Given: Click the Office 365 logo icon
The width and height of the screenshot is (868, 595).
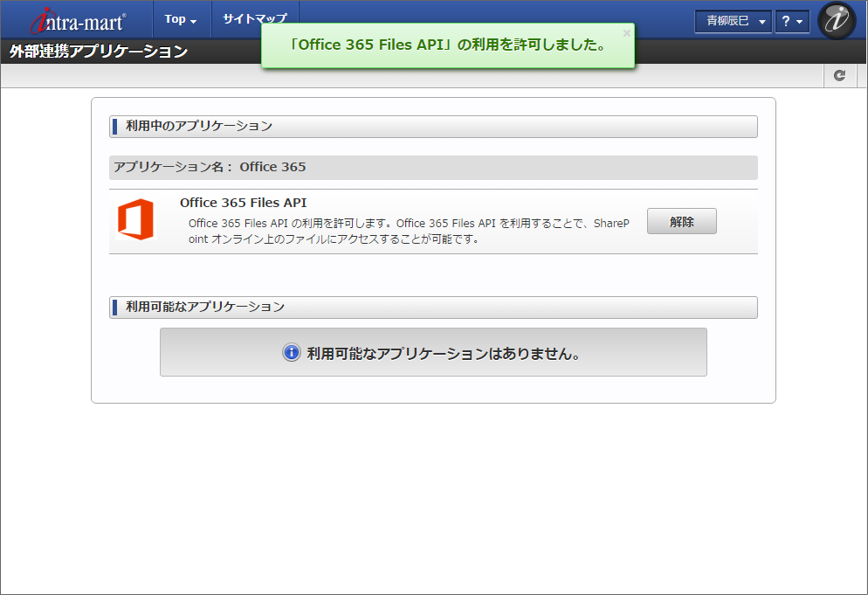Looking at the screenshot, I should pyautogui.click(x=135, y=219).
